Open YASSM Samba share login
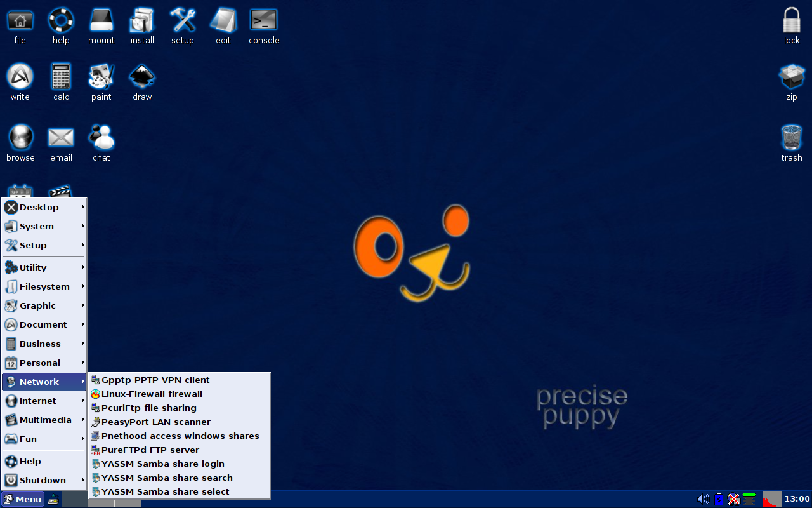The width and height of the screenshot is (812, 508). [x=179, y=464]
